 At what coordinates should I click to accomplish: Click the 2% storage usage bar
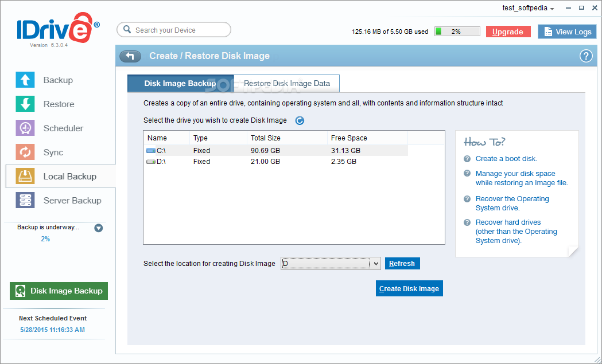click(x=457, y=32)
